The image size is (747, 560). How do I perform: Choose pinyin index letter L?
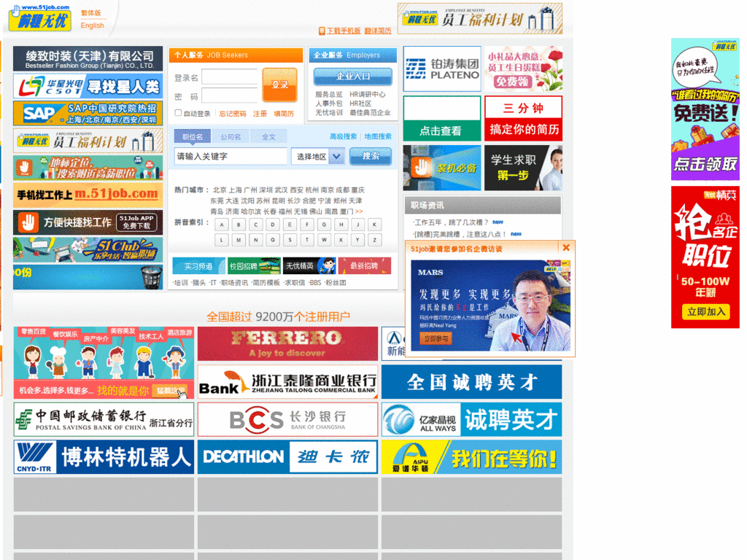click(222, 240)
